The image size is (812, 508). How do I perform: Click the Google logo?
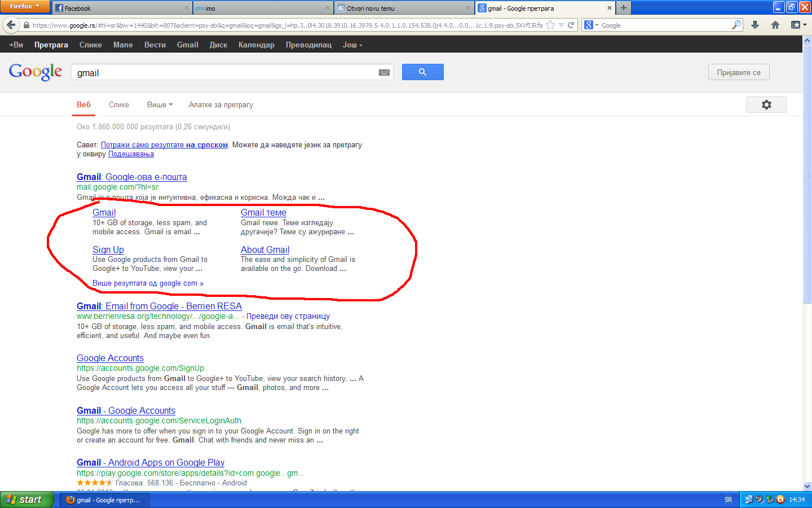36,72
